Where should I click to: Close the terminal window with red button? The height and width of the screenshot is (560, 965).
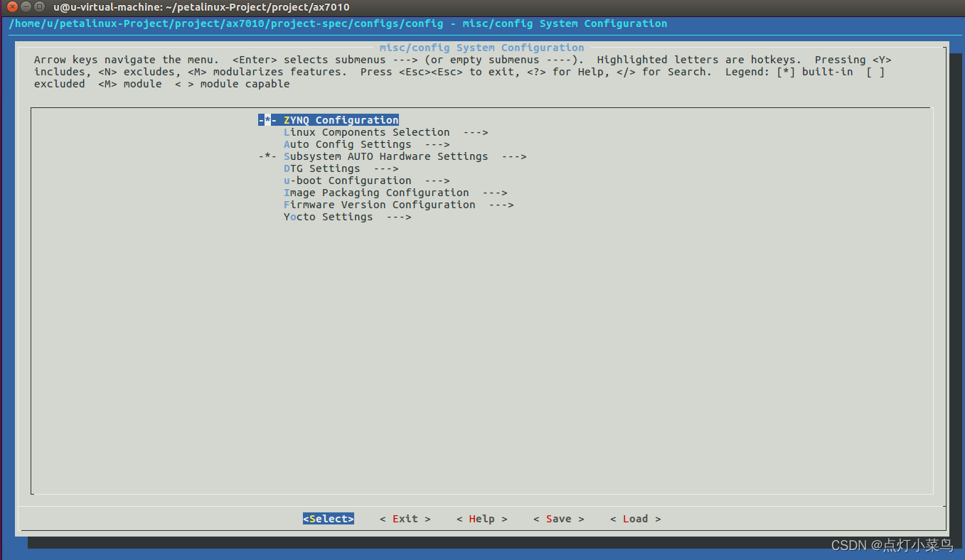tap(12, 7)
